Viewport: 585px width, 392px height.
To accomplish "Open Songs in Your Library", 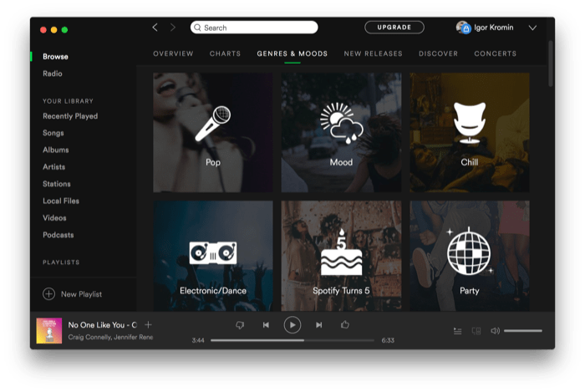I will point(53,133).
